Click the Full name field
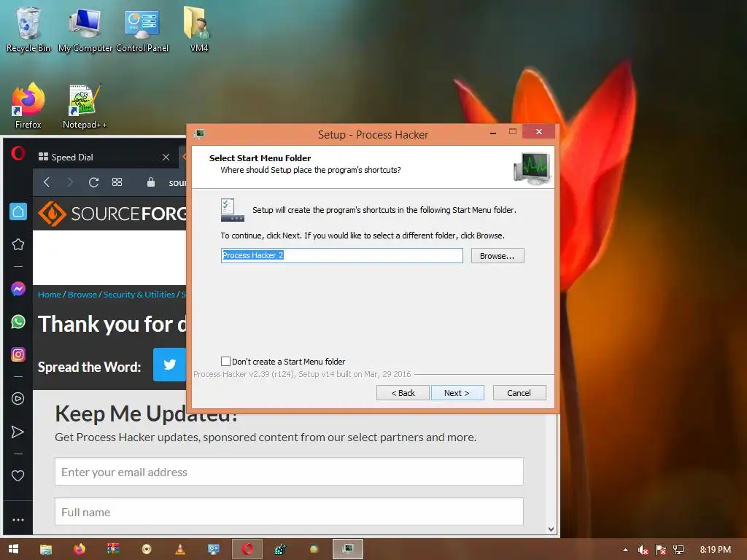Screen dimensions: 747x560 click(289, 512)
